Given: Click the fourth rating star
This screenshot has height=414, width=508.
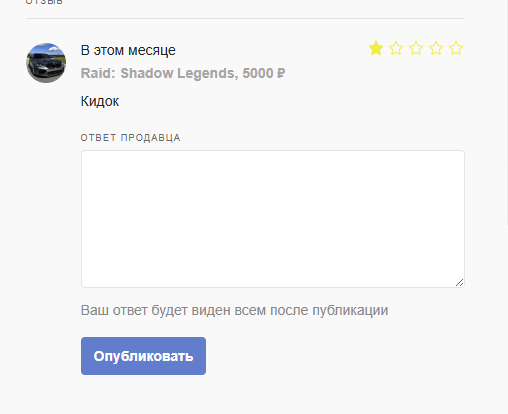Looking at the screenshot, I should (x=436, y=48).
